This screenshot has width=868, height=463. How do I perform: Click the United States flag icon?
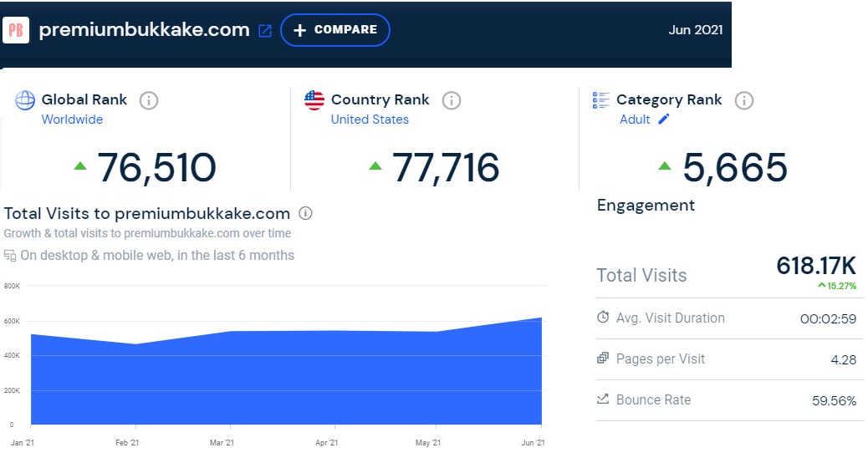[314, 100]
